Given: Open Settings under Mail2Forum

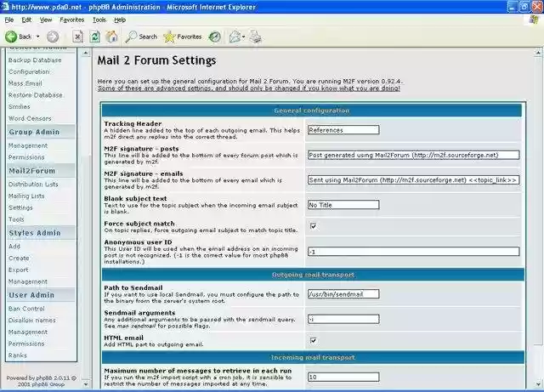Looking at the screenshot, I should click(20, 207).
